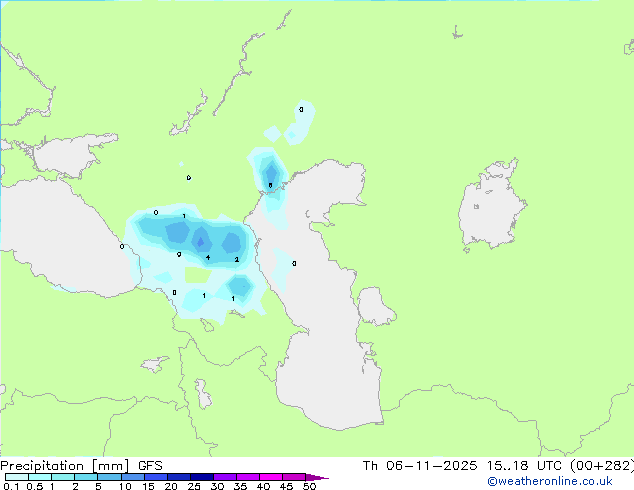Screen dimensions: 634x490
Task: Click the 45–50 mm legend color swatch
Action: pos(294,477)
